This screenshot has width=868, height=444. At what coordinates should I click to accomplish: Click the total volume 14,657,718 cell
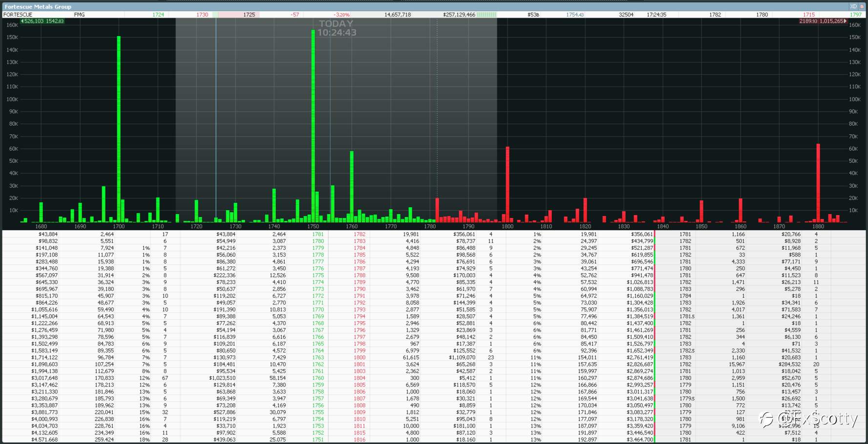(398, 15)
